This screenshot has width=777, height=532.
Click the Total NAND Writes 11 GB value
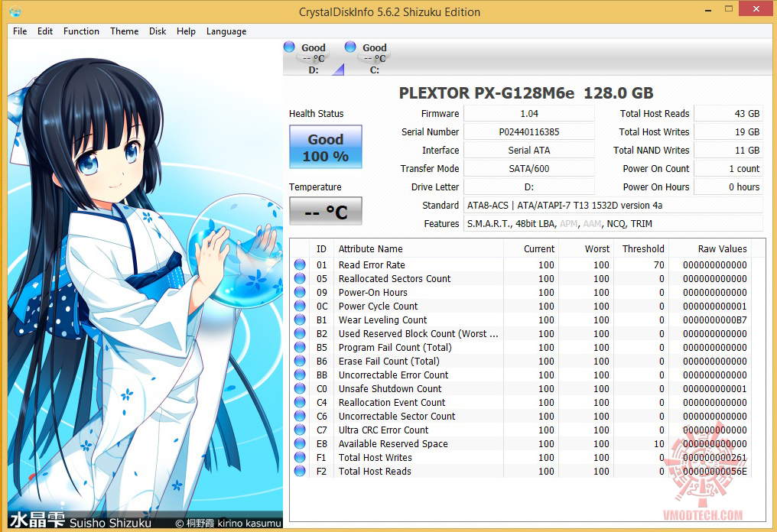point(728,150)
